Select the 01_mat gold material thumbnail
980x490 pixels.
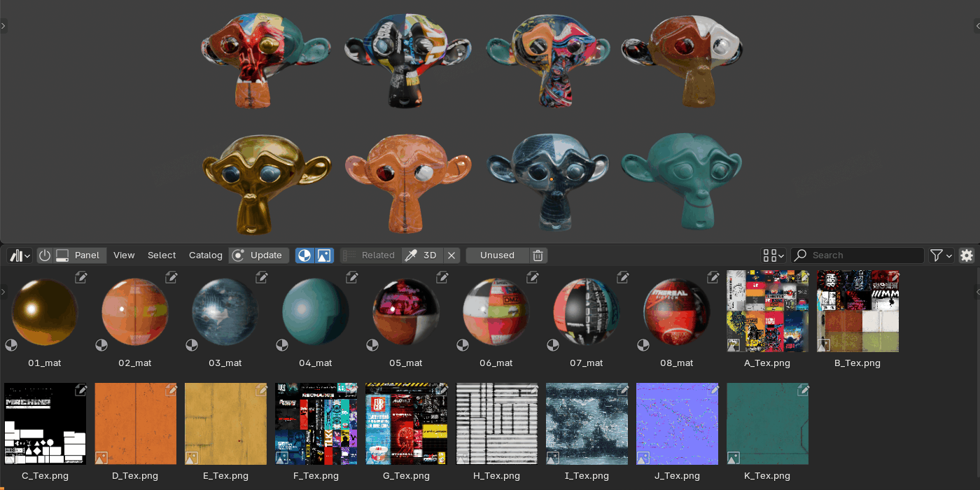(45, 311)
